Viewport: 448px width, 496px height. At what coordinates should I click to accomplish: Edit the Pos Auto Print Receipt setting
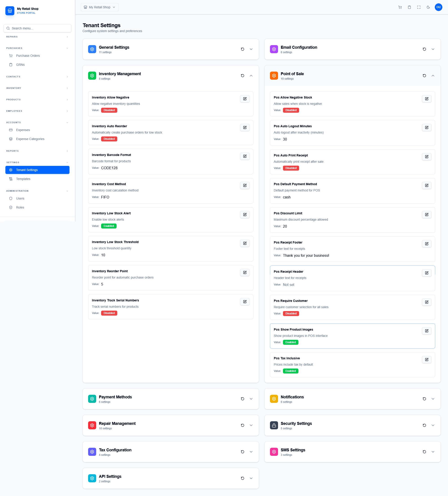[x=427, y=157]
